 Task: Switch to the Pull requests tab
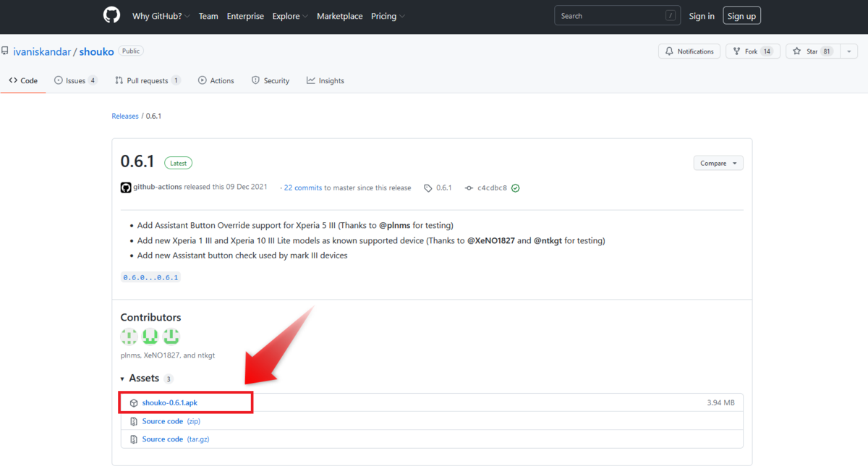[x=148, y=80]
